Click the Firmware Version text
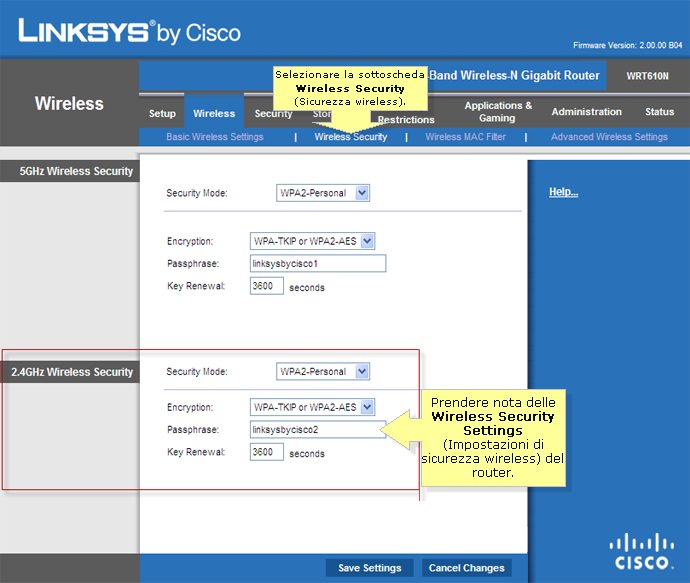This screenshot has width=690, height=583. click(628, 45)
